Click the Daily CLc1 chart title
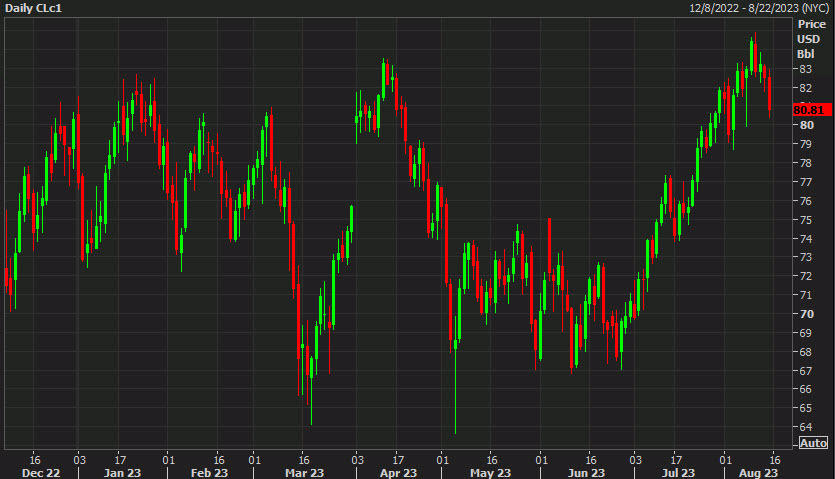835x479 pixels. [33, 8]
